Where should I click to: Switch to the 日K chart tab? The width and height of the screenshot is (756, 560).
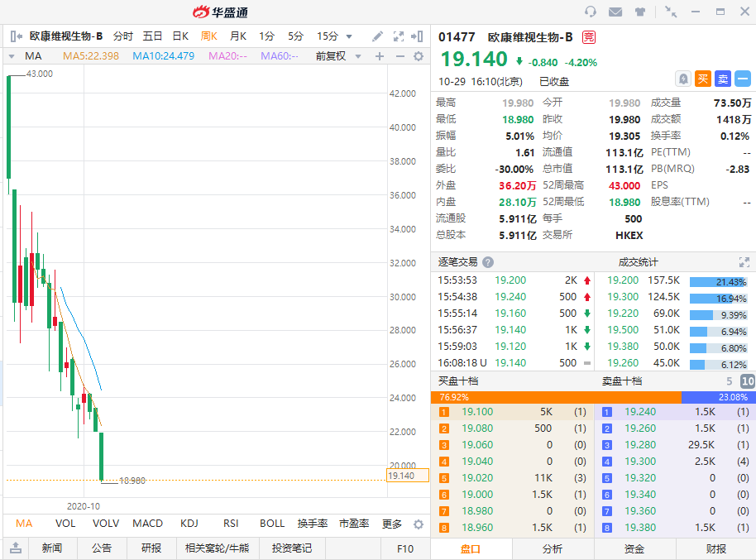[x=180, y=36]
